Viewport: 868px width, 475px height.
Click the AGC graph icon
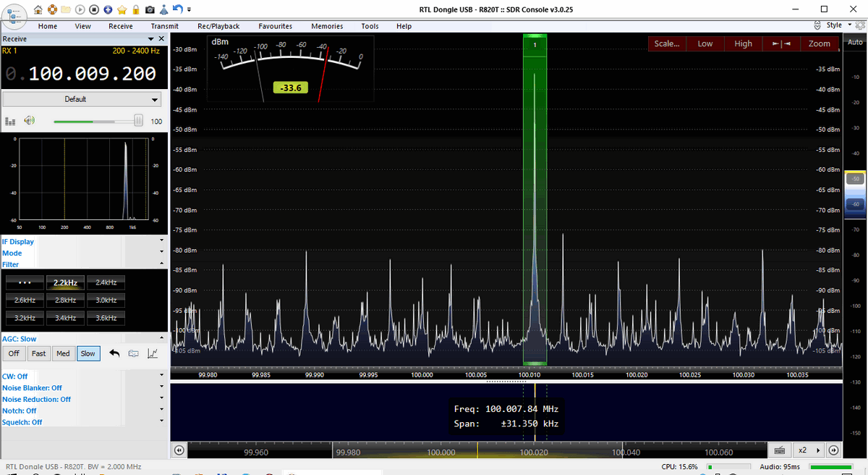(153, 353)
